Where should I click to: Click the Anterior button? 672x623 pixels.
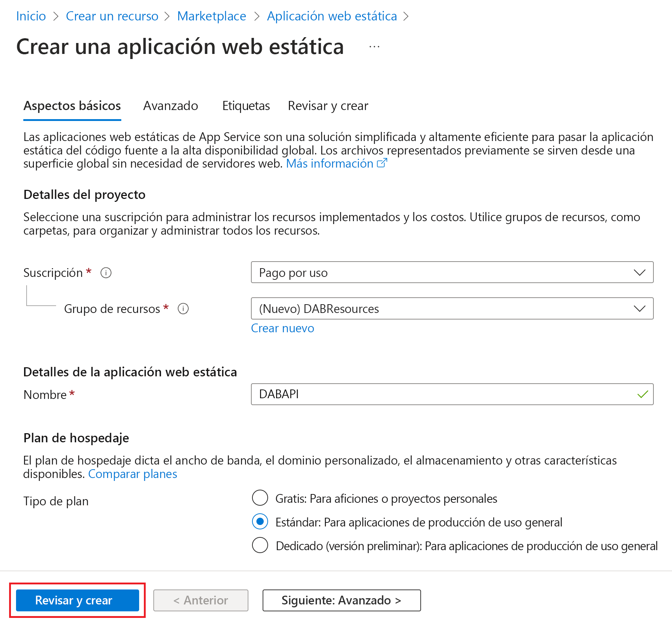tap(201, 600)
